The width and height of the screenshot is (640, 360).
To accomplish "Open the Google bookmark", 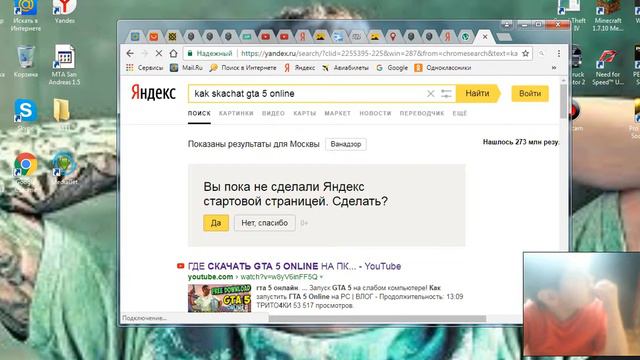I will click(392, 68).
